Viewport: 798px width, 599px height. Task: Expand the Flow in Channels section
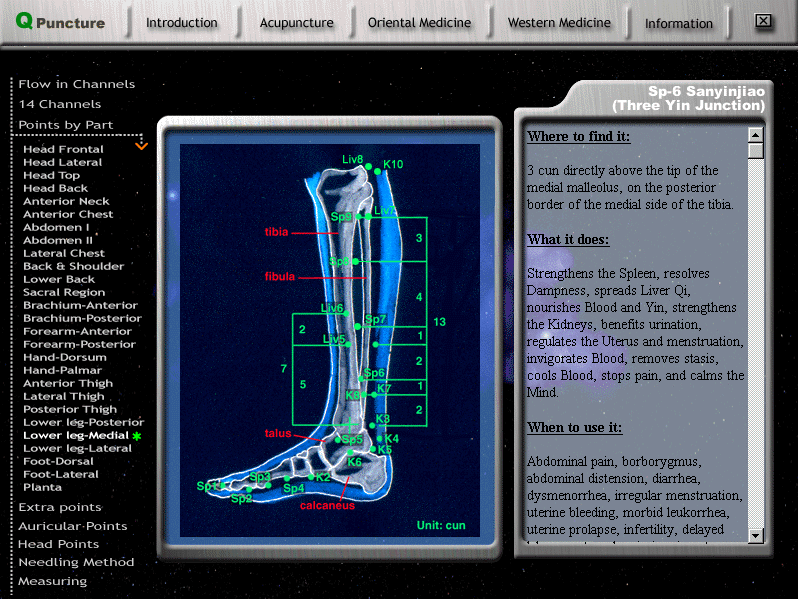point(76,84)
